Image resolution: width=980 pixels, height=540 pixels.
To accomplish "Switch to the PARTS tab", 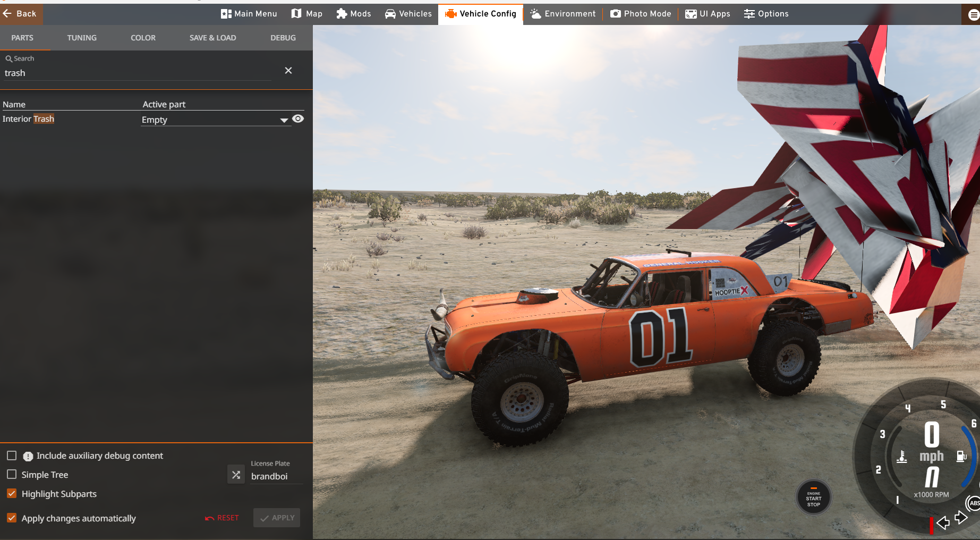I will [x=22, y=38].
